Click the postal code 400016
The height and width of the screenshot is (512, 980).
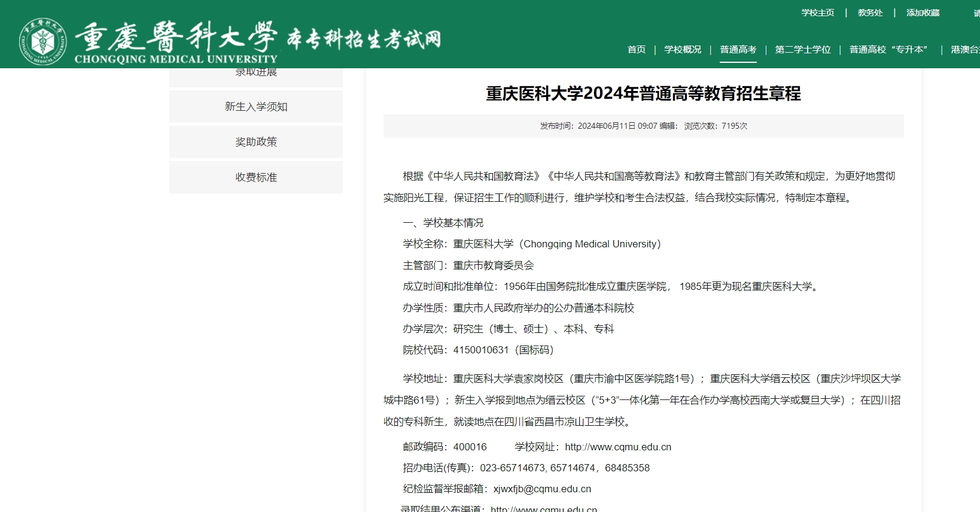pyautogui.click(x=470, y=447)
